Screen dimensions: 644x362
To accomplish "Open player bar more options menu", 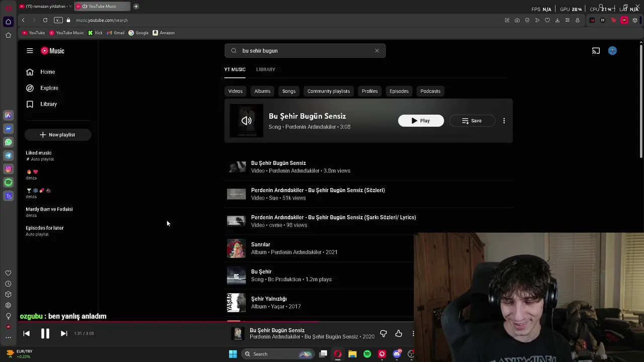I will point(413,333).
